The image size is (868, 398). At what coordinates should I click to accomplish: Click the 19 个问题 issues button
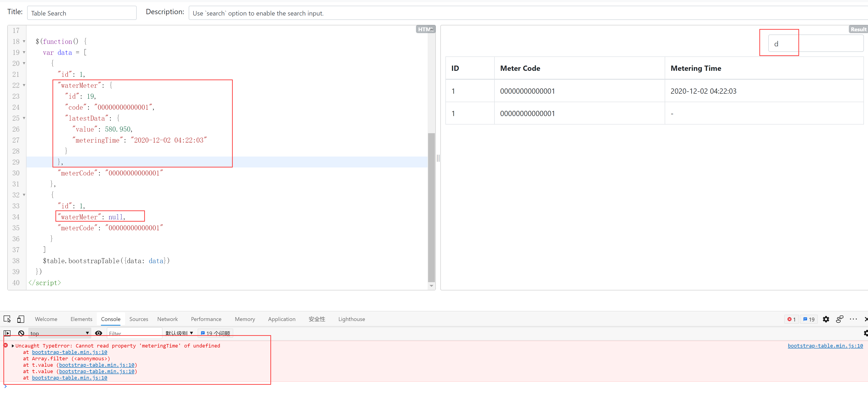click(215, 333)
